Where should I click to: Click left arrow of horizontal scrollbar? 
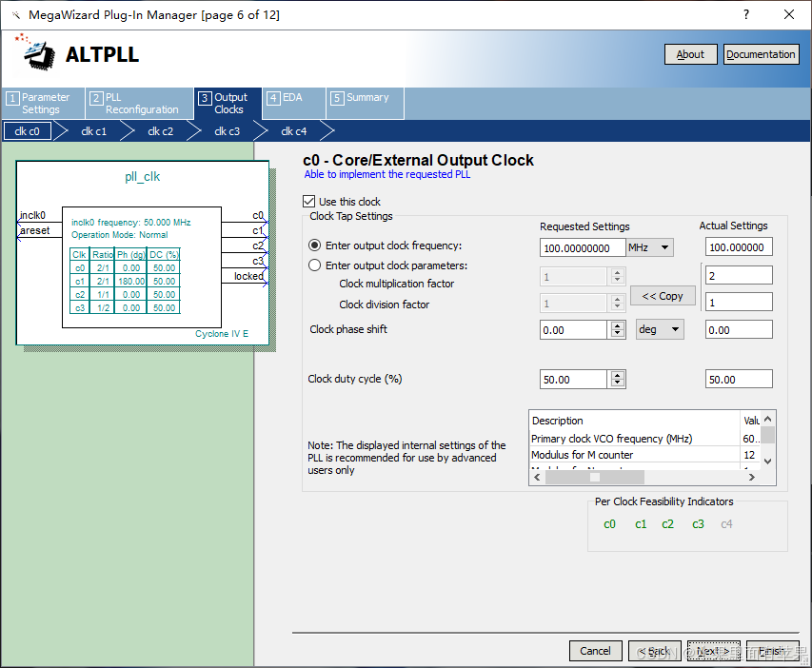[537, 477]
